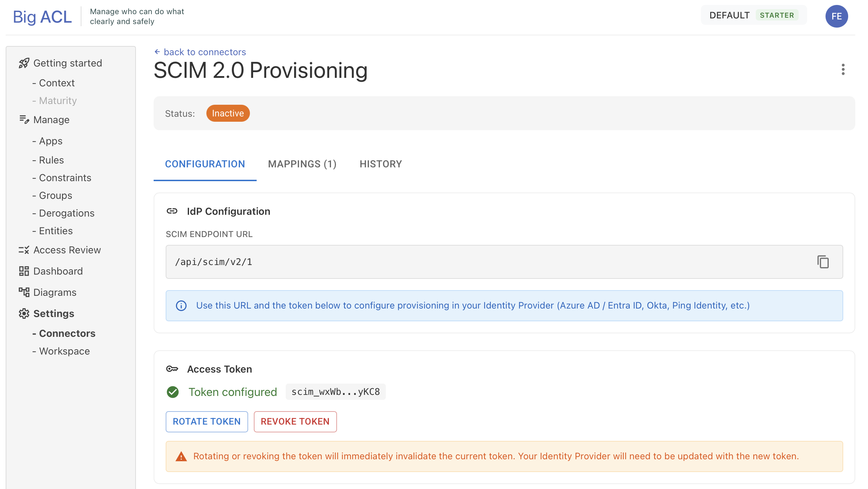Click the FE user avatar

click(836, 16)
